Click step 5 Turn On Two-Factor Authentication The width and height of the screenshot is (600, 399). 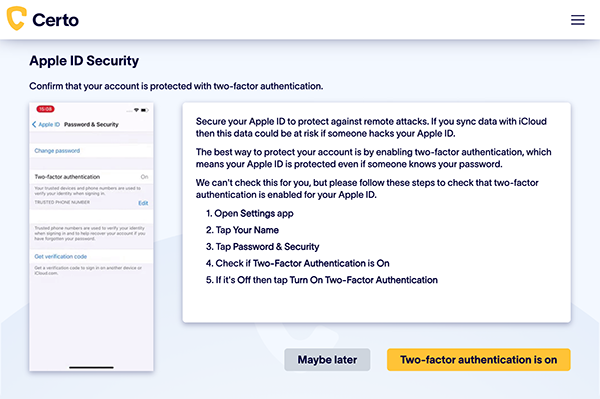321,280
